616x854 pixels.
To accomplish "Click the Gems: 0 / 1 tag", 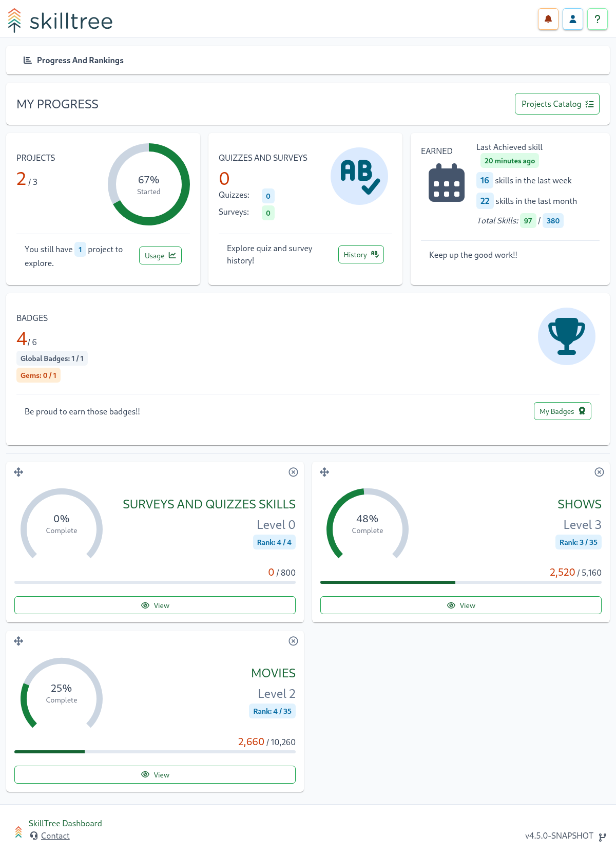I will [x=38, y=375].
